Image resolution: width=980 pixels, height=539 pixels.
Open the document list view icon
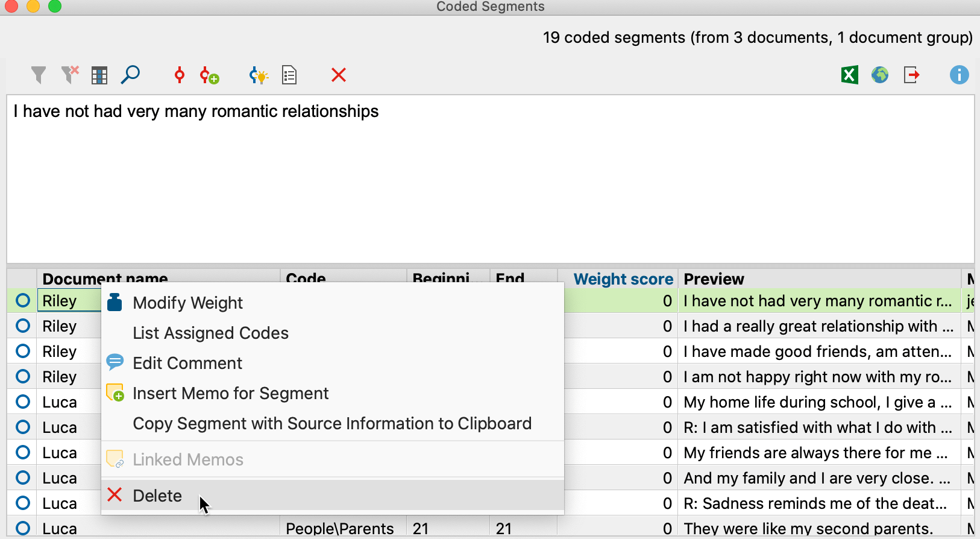point(289,75)
